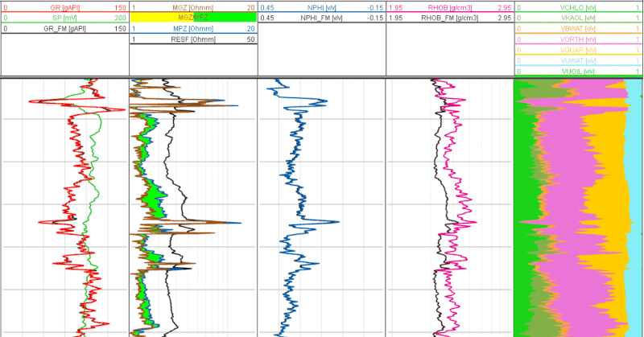The width and height of the screenshot is (644, 337).
Task: Select the VQUAR [v/v] volume header
Action: point(578,49)
